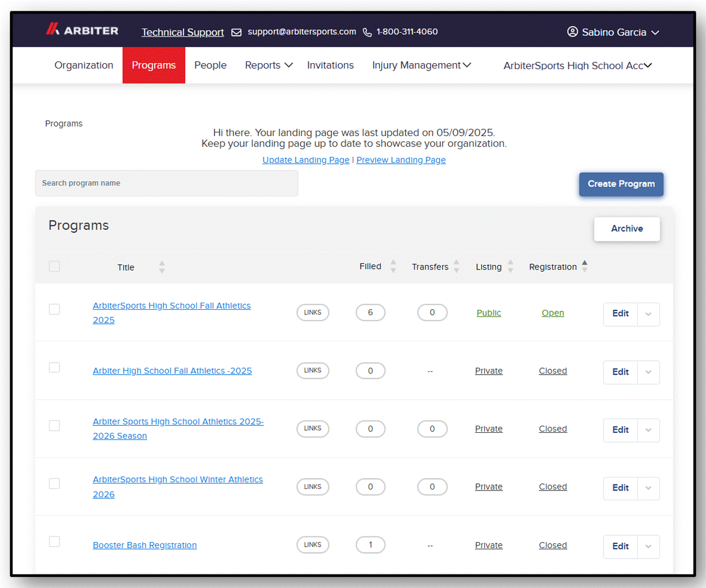Click the Create Program button
Viewport: 706px width, 588px height.
pyautogui.click(x=621, y=184)
